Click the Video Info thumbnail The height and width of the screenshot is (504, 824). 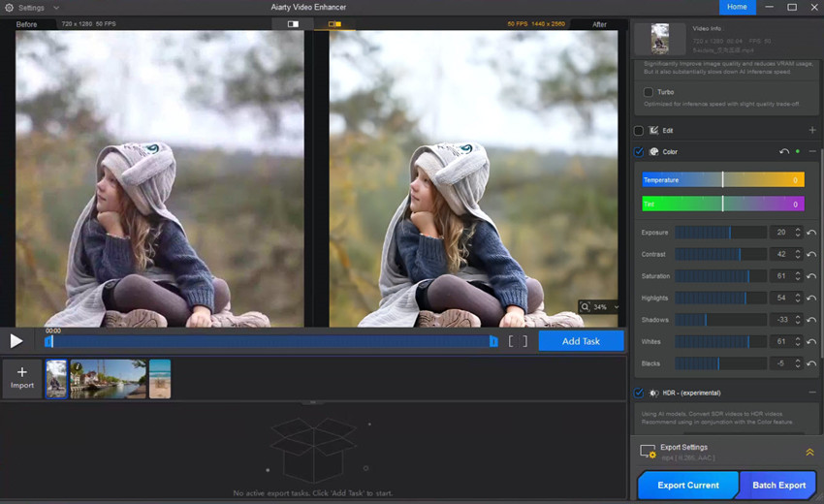(660, 39)
